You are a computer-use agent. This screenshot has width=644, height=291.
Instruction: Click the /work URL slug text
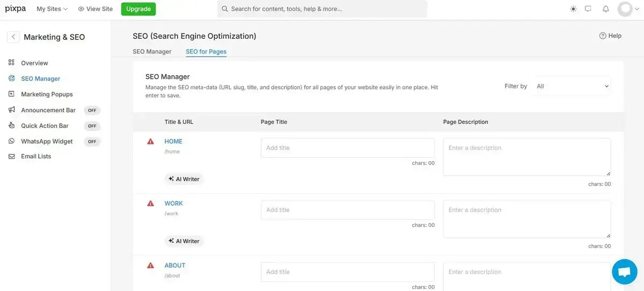point(172,214)
